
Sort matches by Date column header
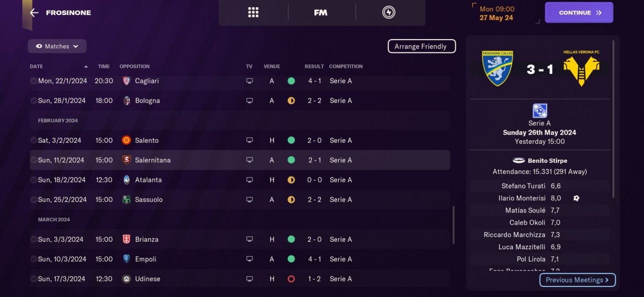click(x=36, y=66)
